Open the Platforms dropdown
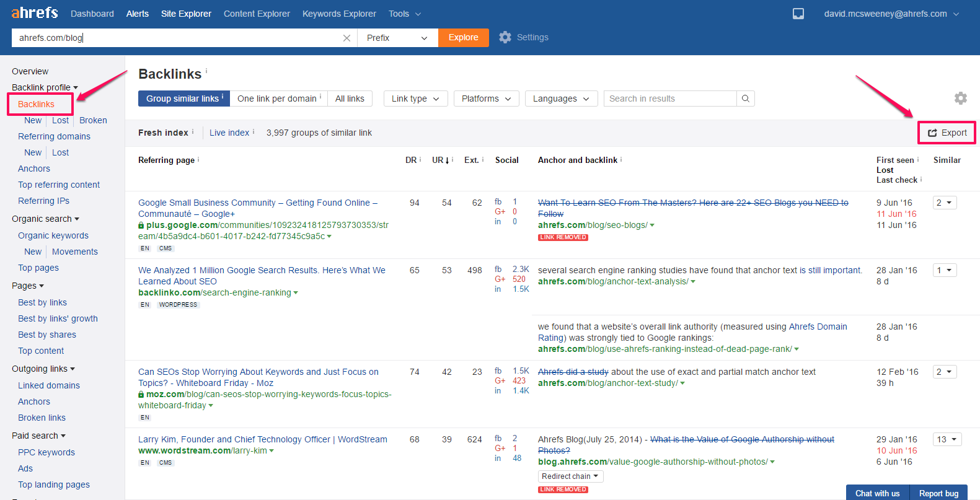The width and height of the screenshot is (980, 500). pos(486,99)
